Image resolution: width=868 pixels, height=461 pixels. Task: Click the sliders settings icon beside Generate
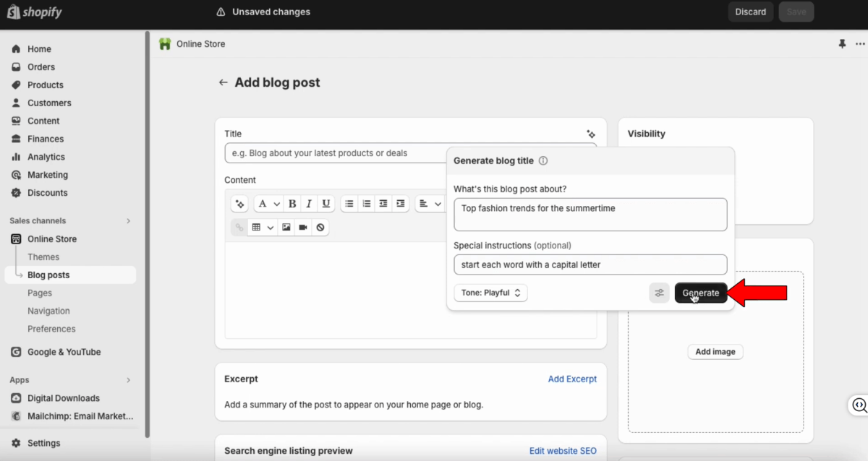coord(659,293)
